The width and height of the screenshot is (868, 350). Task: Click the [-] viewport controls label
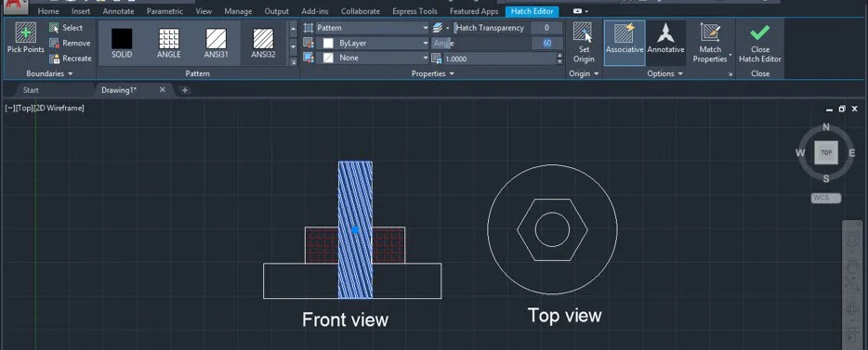tap(9, 109)
